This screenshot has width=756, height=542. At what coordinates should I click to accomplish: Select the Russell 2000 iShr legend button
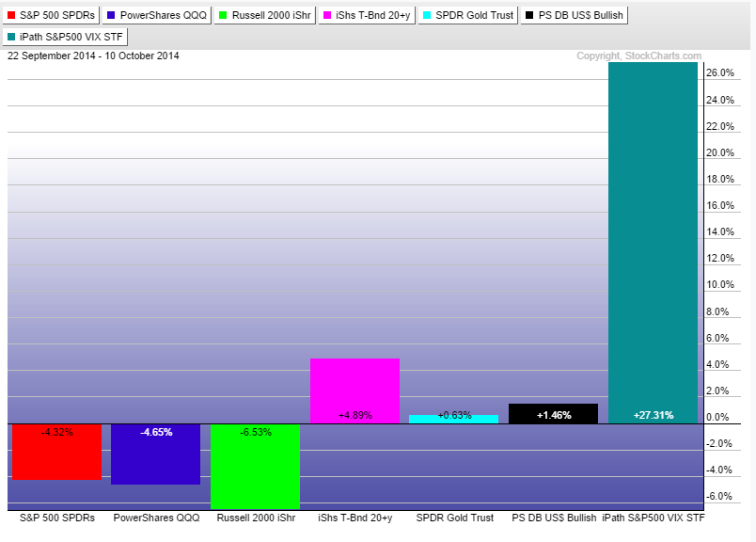265,15
